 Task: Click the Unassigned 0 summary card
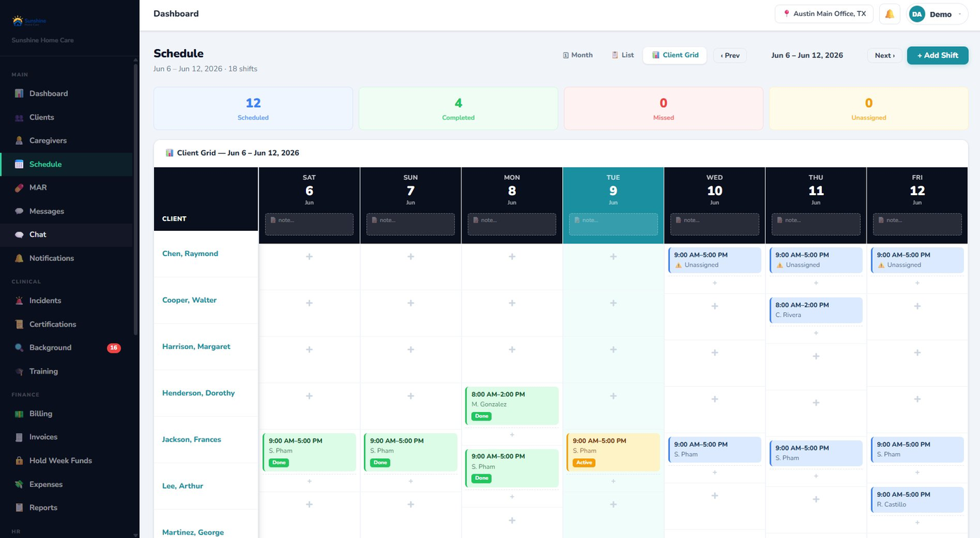point(869,108)
